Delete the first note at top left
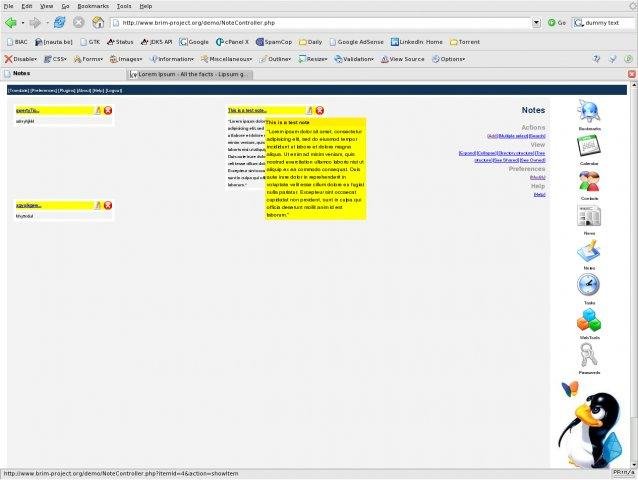Screen dimensions: 638x480 (x=108, y=110)
